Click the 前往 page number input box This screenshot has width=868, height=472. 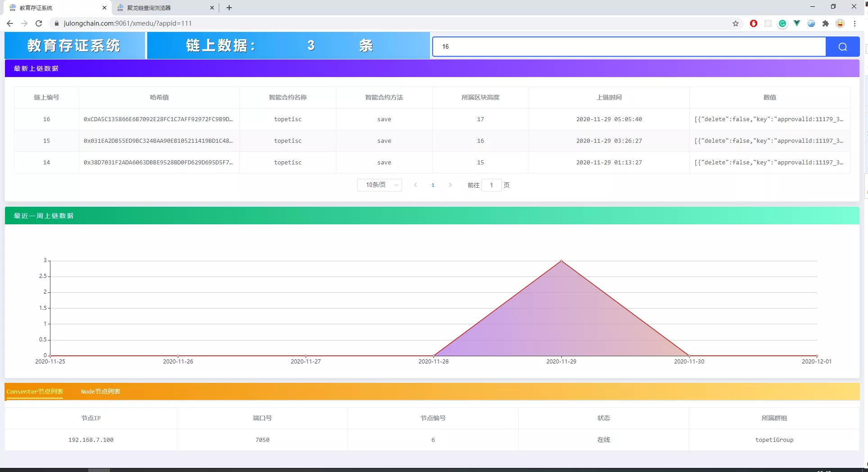[492, 185]
